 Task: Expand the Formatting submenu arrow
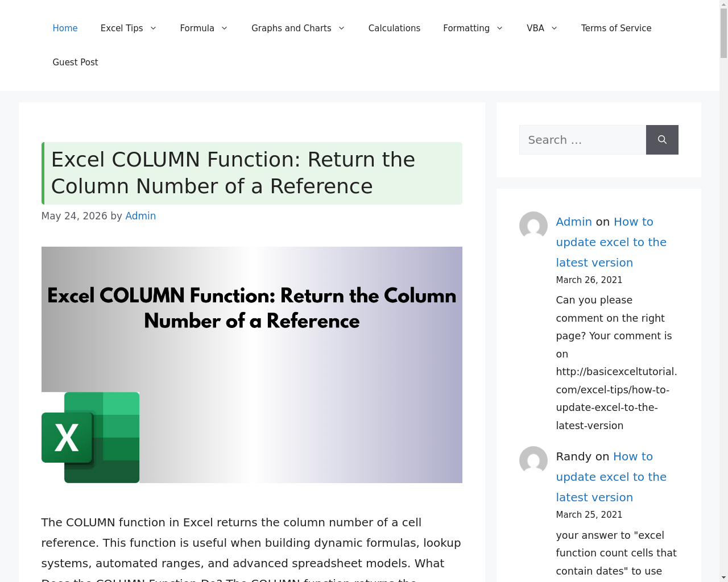(x=499, y=28)
